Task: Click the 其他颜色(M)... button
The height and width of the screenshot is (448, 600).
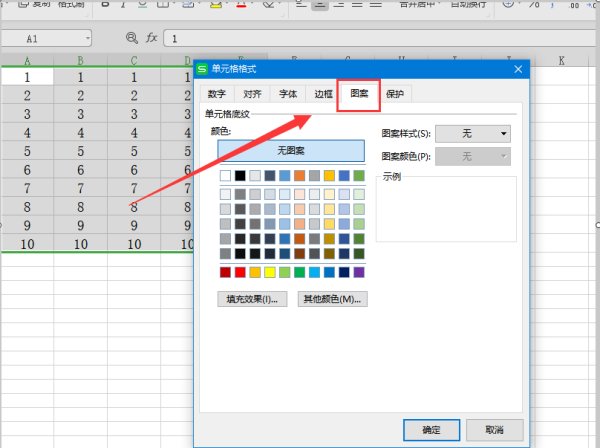Action: pos(333,299)
